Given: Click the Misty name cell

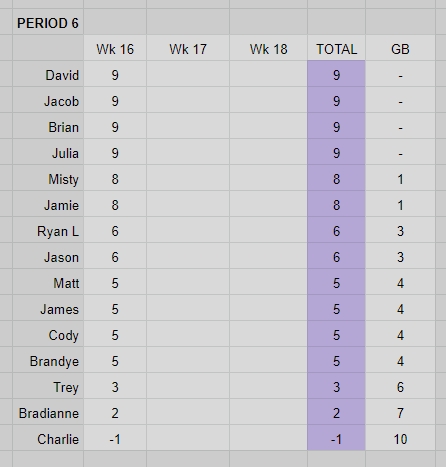Looking at the screenshot, I should tap(48, 178).
